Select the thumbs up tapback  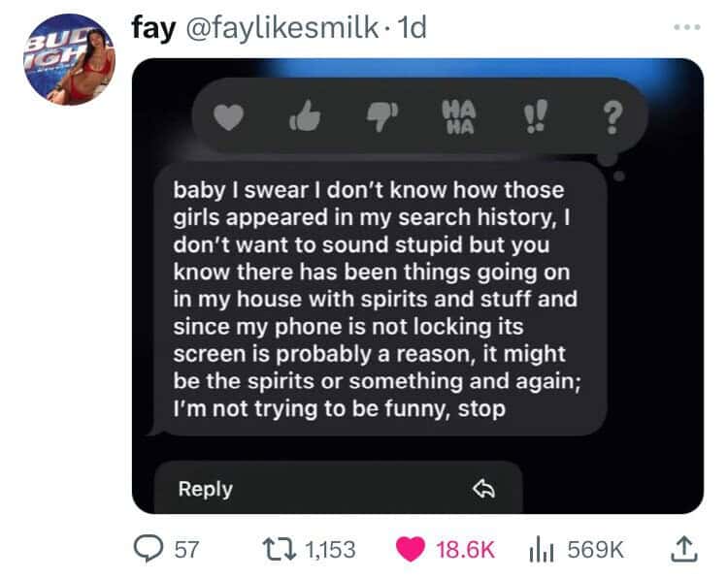pos(305,115)
